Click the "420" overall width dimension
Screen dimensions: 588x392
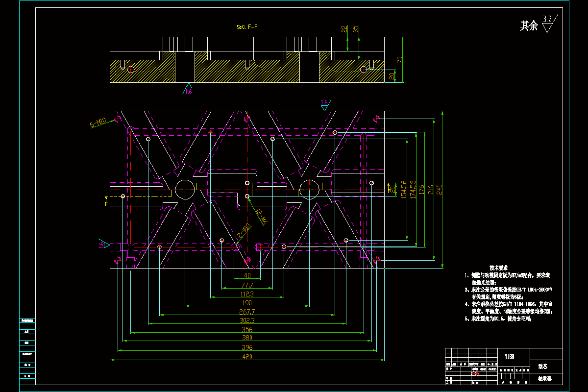[x=247, y=357]
